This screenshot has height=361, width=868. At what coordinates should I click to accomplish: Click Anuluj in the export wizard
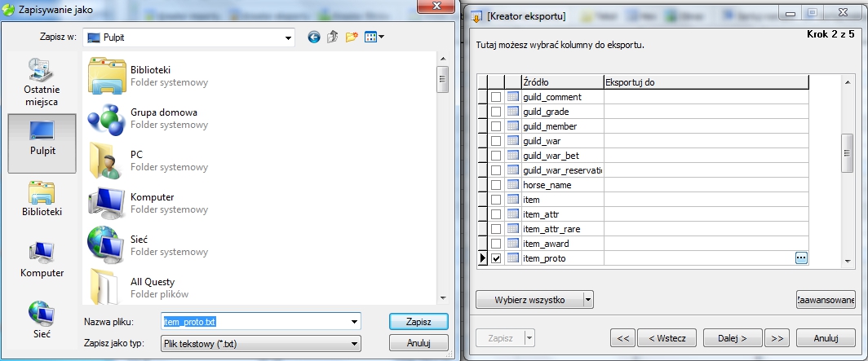(x=826, y=338)
